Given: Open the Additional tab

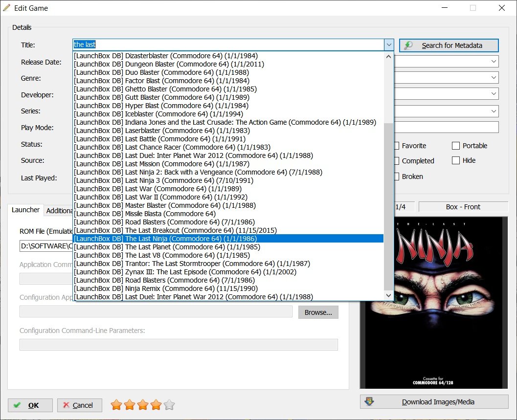Looking at the screenshot, I should [x=59, y=211].
